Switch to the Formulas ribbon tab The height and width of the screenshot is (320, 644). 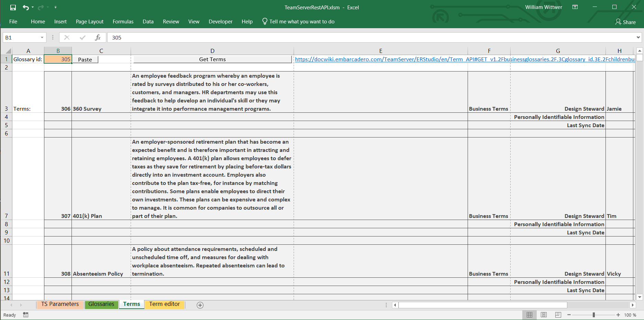click(123, 22)
